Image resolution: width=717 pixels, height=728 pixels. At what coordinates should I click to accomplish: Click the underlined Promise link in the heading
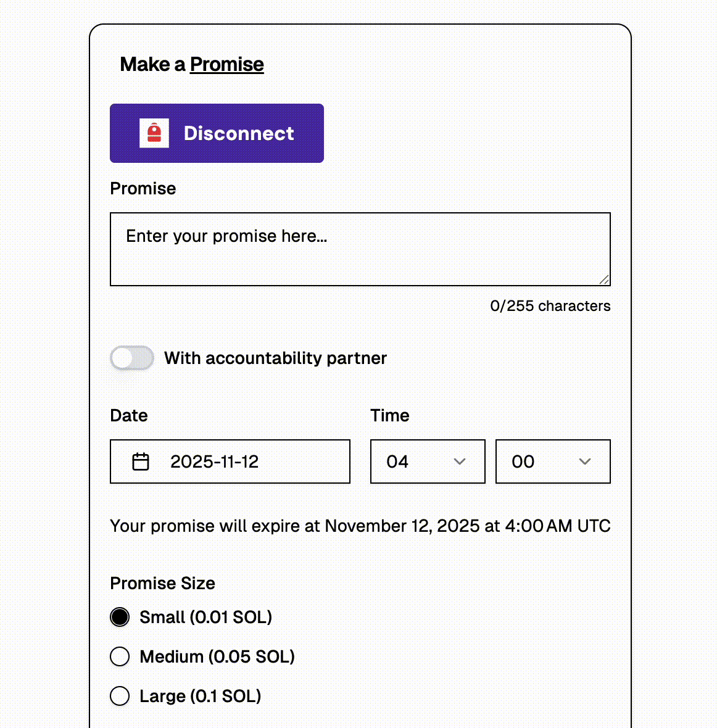coord(226,64)
